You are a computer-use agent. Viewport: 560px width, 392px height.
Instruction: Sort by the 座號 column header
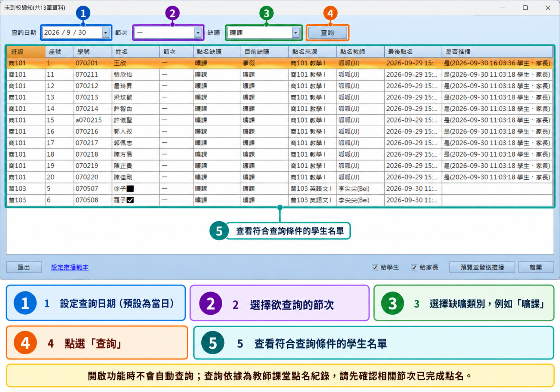tap(59, 52)
